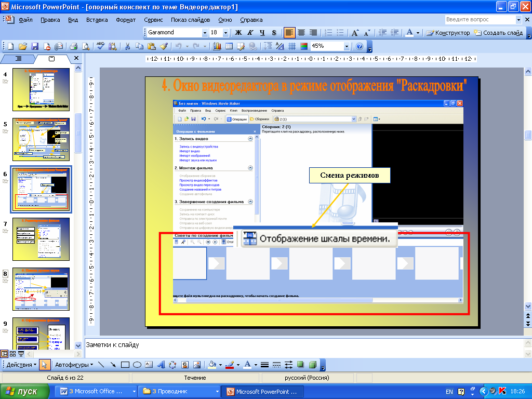Open the font size 18 dropdown
This screenshot has height=399, width=532.
225,33
